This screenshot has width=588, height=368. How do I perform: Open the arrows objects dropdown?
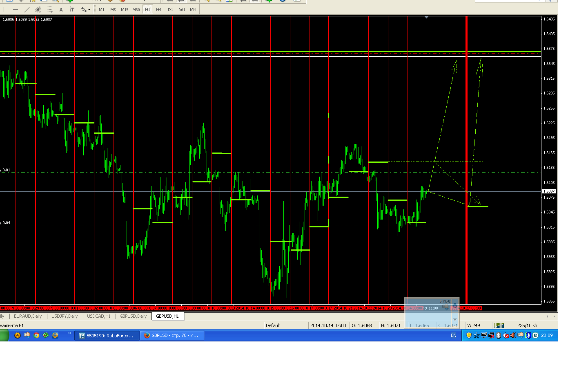point(85,9)
